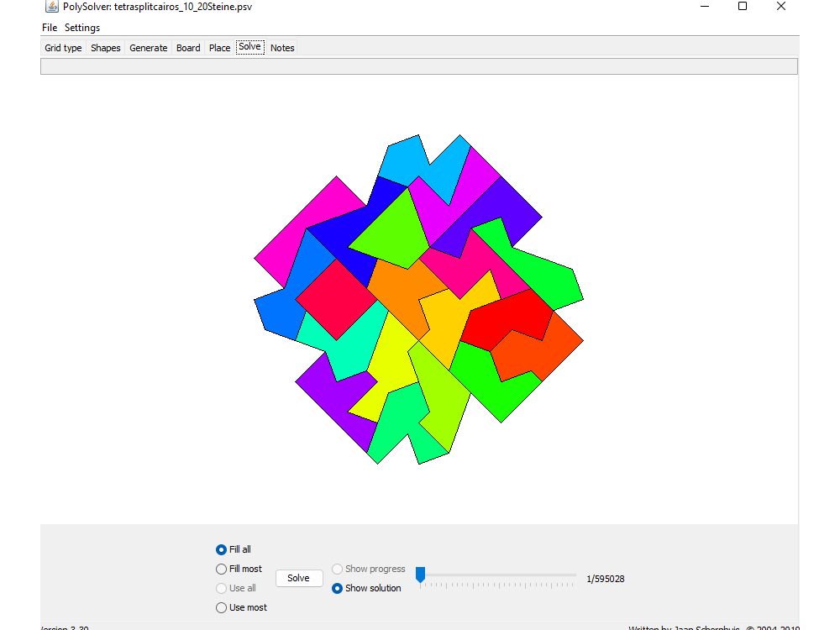
Task: Enable the Use most option
Action: [222, 607]
